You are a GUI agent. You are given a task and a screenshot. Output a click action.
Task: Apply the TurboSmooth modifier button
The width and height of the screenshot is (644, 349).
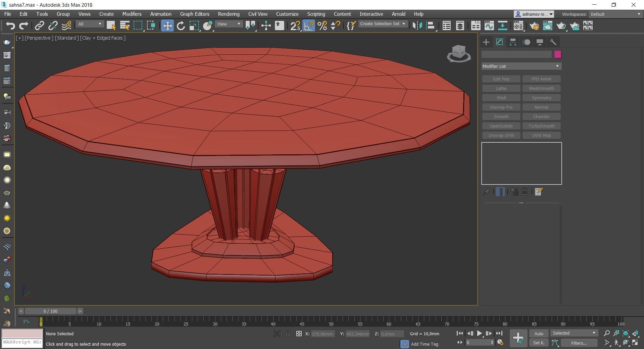click(541, 126)
